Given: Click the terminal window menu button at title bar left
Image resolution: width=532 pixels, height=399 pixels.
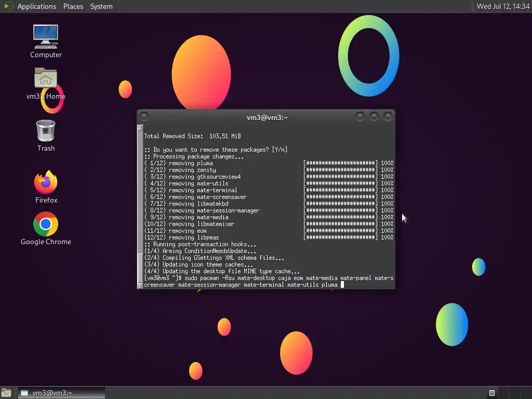Looking at the screenshot, I should pos(143,117).
